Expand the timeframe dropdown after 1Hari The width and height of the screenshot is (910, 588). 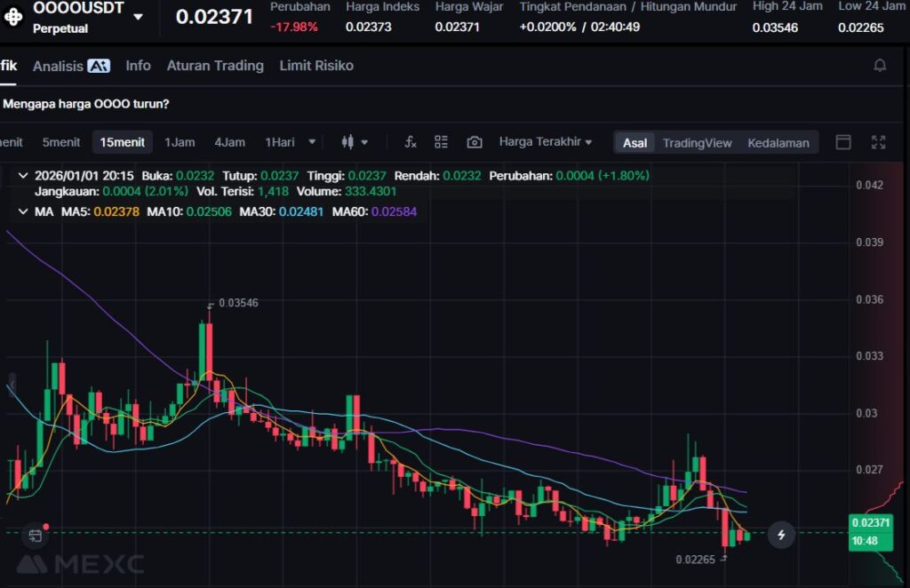(x=312, y=142)
